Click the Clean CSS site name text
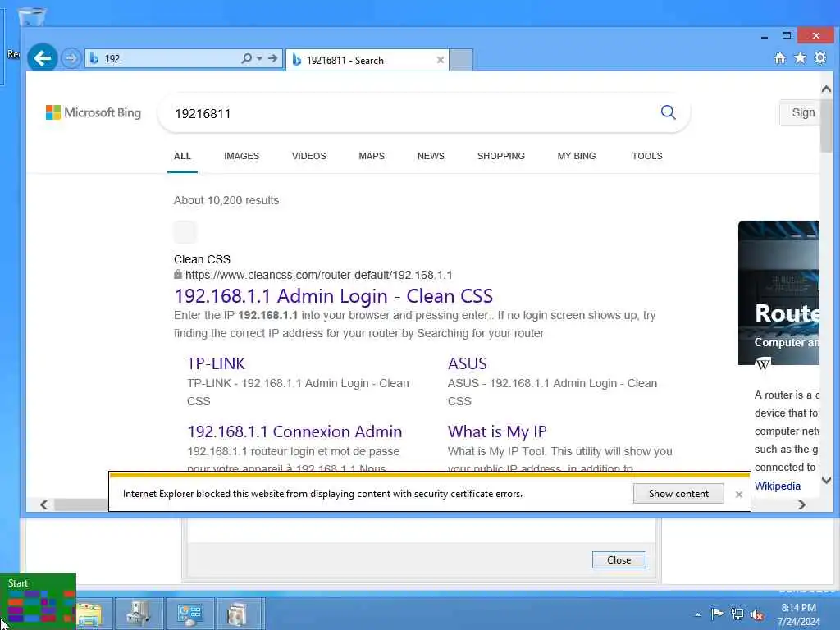840x630 pixels. (202, 259)
